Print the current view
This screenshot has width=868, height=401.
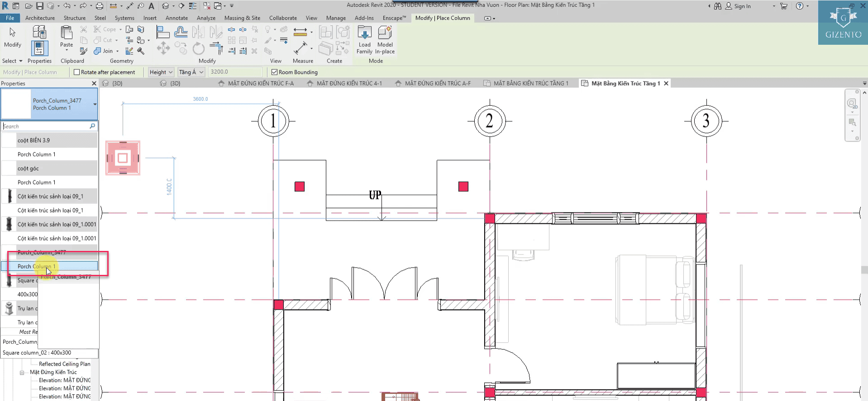tap(100, 6)
